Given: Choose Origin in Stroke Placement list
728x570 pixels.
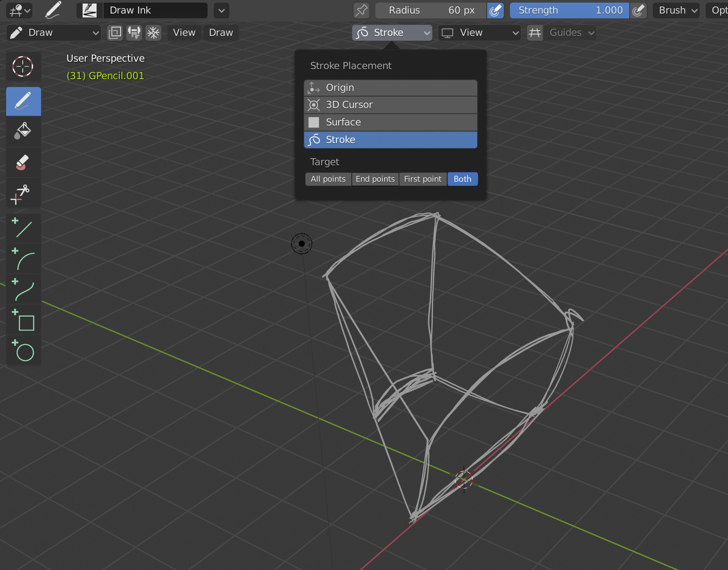Looking at the screenshot, I should 391,88.
